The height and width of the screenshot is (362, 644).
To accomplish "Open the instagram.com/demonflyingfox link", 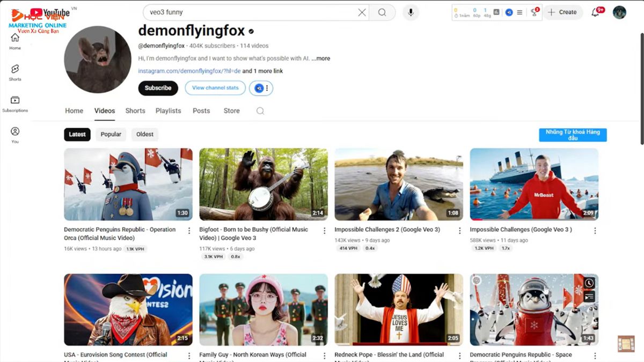I will click(x=189, y=71).
